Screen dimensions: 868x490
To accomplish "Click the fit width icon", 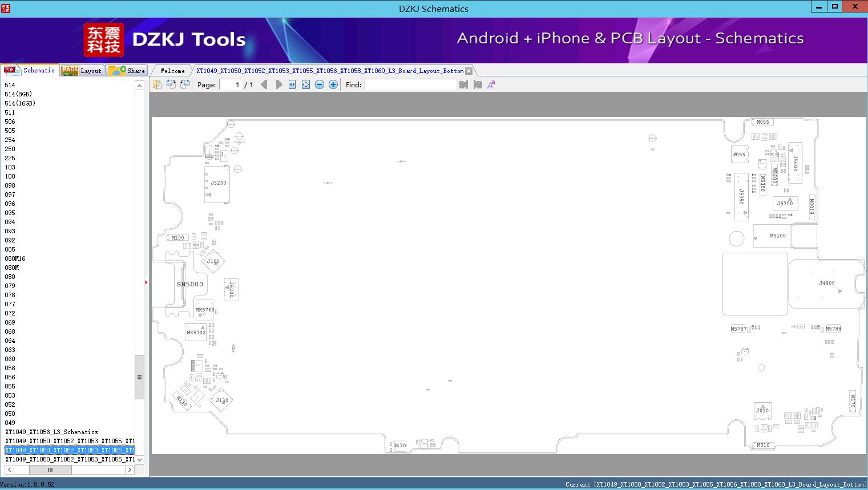I will (x=292, y=84).
